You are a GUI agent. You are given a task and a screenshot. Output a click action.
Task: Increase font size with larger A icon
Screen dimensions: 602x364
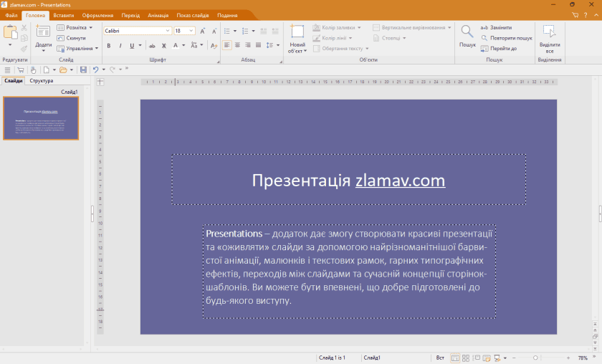(203, 31)
